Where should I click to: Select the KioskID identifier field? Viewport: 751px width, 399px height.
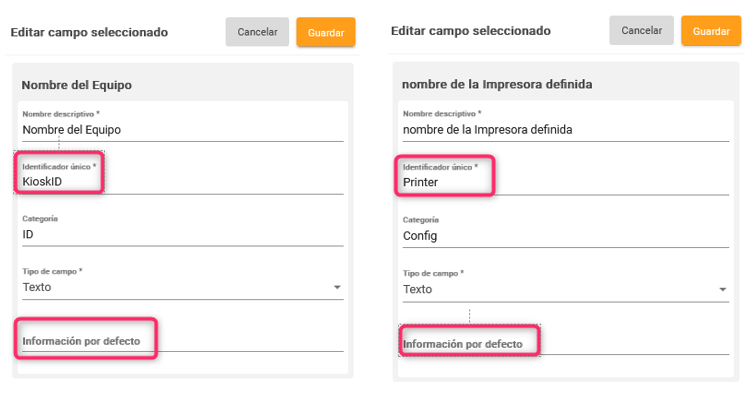183,182
